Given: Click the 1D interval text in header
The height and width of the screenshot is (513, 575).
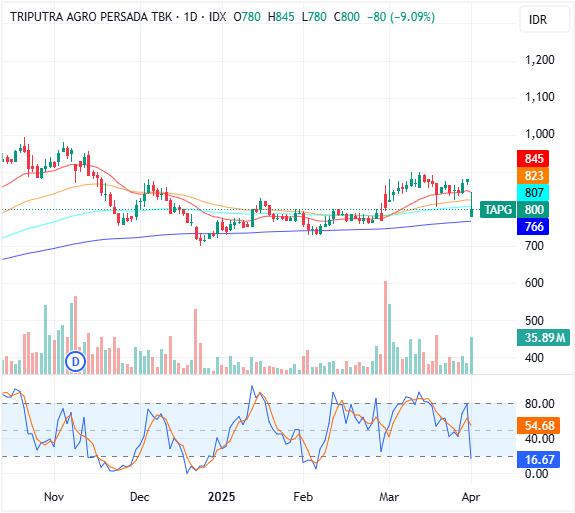Looking at the screenshot, I should pos(191,17).
